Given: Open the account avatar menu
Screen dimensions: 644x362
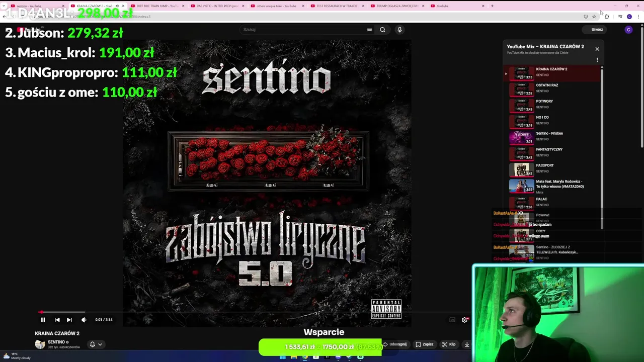Looking at the screenshot, I should pyautogui.click(x=628, y=30).
